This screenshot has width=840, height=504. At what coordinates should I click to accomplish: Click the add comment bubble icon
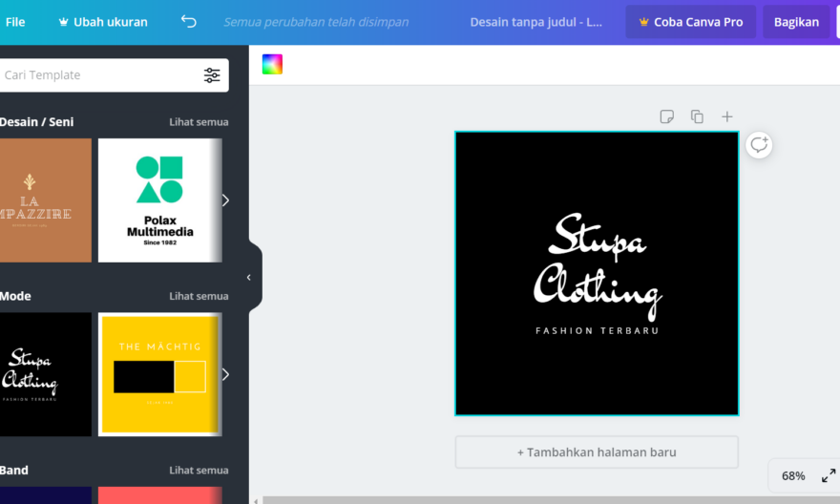click(759, 145)
